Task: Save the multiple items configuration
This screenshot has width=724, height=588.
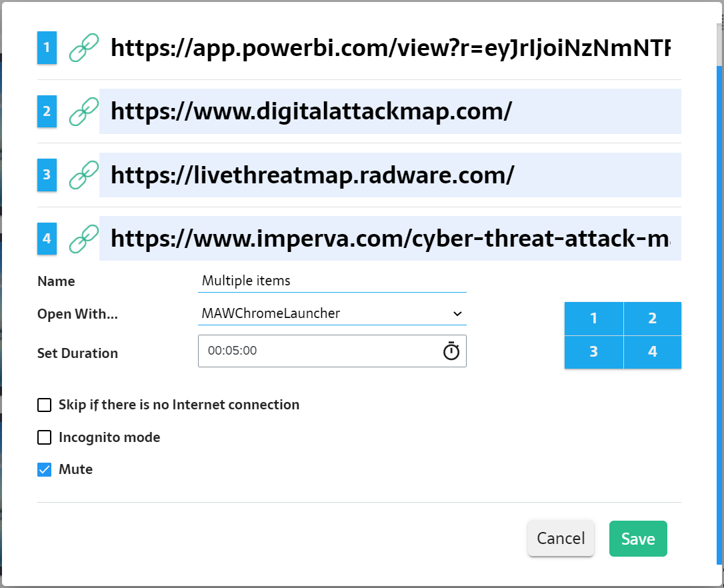Action: click(x=638, y=539)
